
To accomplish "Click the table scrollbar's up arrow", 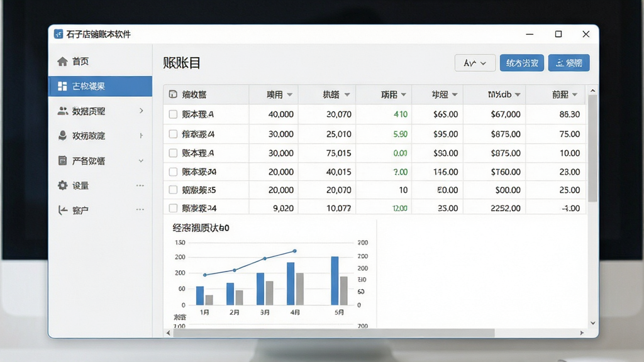I will [x=592, y=90].
